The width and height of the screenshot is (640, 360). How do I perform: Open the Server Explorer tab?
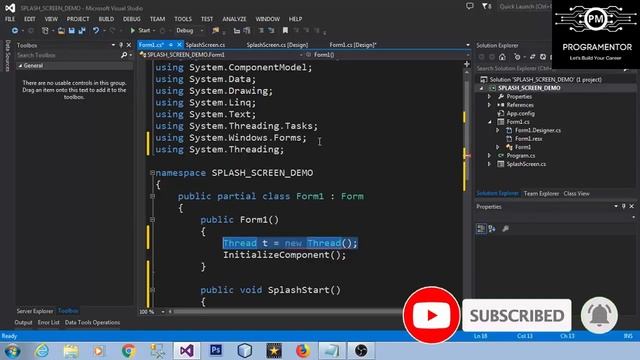[35, 311]
